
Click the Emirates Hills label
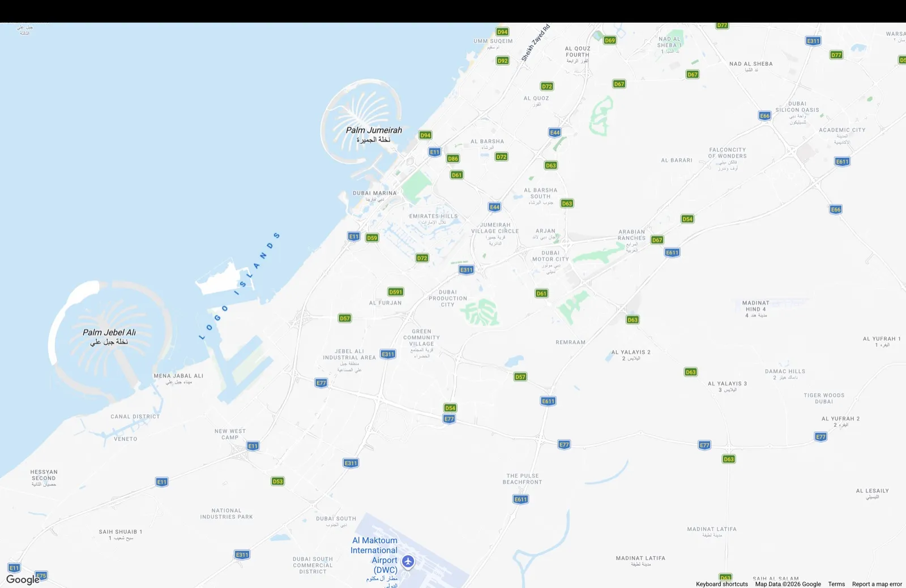pos(434,219)
